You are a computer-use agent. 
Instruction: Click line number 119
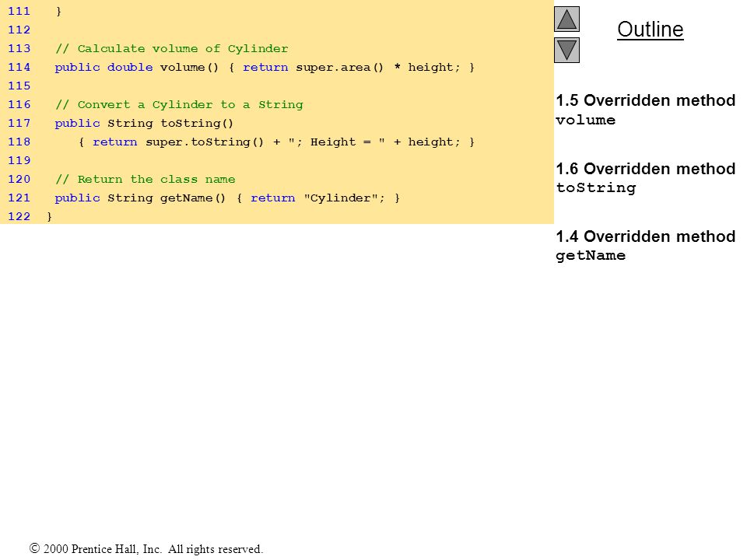click(x=19, y=160)
